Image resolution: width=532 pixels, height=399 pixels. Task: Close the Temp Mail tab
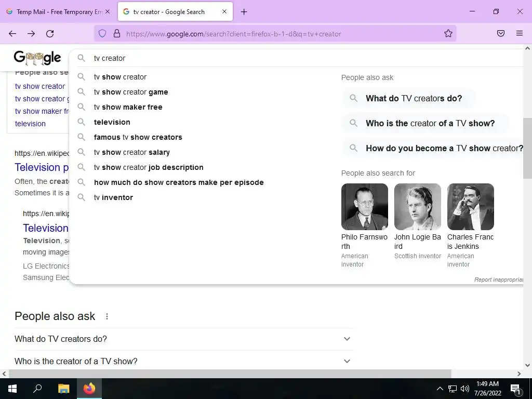(108, 11)
